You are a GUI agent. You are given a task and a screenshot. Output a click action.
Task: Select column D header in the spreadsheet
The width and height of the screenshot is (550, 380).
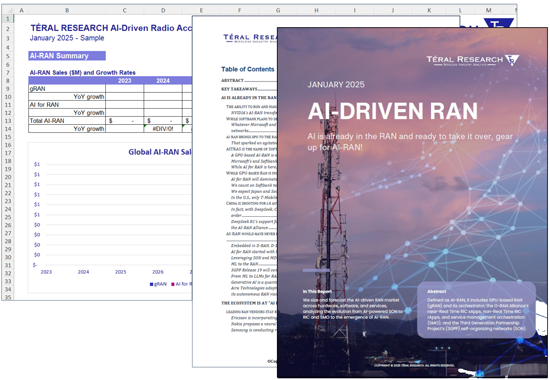(x=163, y=11)
